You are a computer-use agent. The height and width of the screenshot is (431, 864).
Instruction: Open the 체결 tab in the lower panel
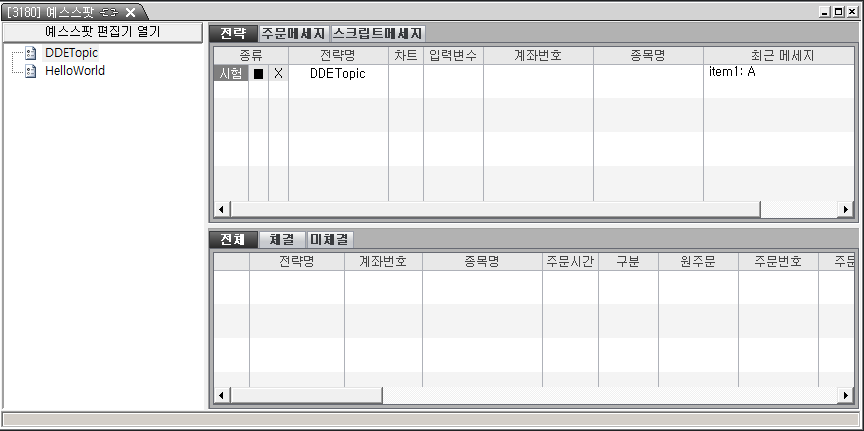pos(282,240)
